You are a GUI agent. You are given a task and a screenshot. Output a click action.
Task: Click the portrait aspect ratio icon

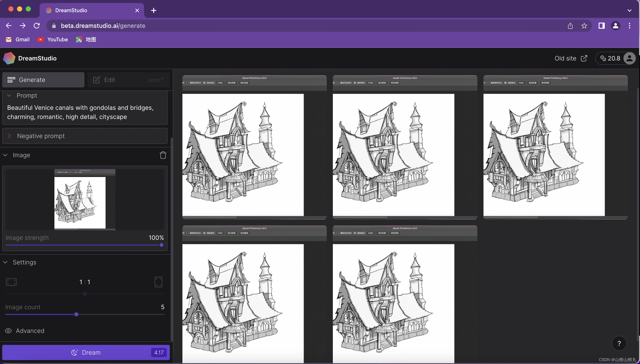pyautogui.click(x=158, y=282)
